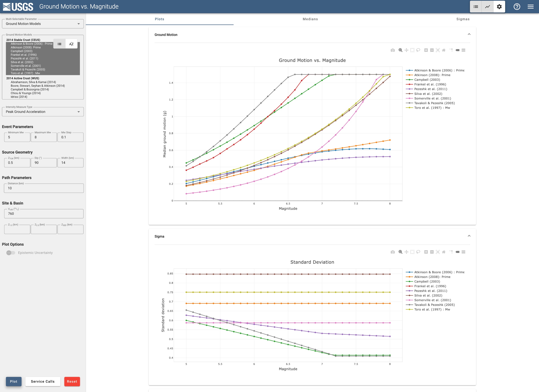This screenshot has width=539, height=392.
Task: Select zoom tool in Standard Deviation plot
Action: pos(400,252)
